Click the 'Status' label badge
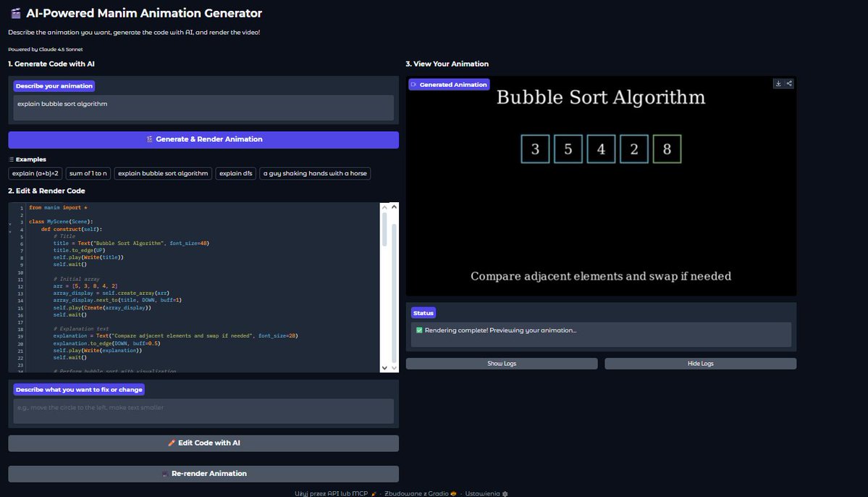 tap(424, 313)
